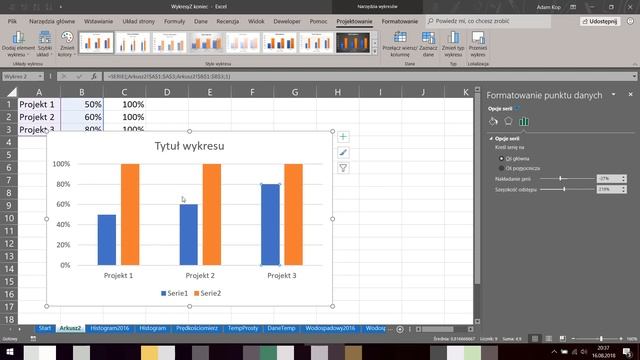The height and width of the screenshot is (360, 640).
Task: Open the Name Box dropdown arrow
Action: [x=40, y=76]
